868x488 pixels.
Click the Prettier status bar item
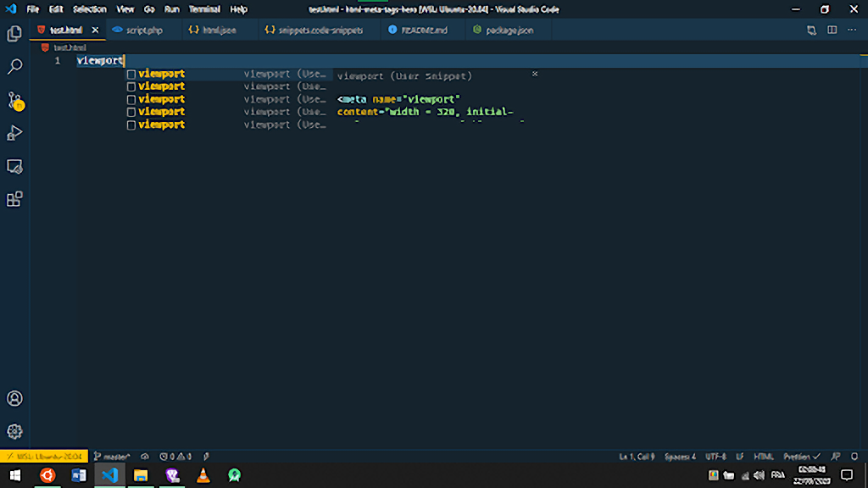pyautogui.click(x=802, y=457)
